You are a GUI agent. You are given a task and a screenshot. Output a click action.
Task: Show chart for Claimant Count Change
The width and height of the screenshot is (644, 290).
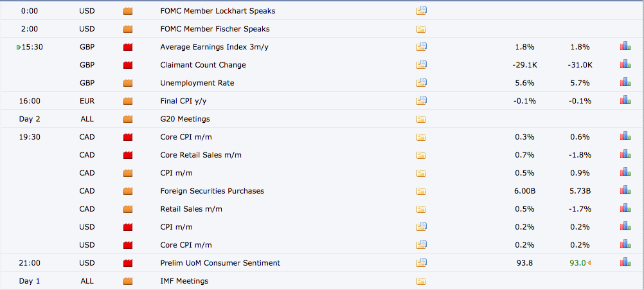point(625,65)
